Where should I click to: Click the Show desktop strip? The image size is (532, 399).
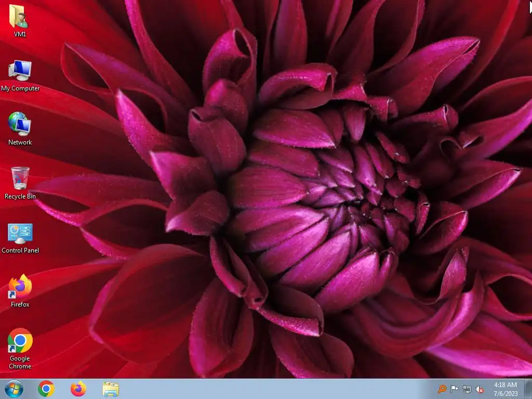pos(528,389)
